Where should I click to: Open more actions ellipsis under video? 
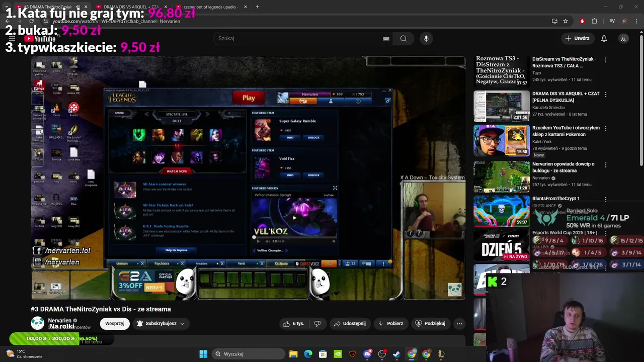459,323
